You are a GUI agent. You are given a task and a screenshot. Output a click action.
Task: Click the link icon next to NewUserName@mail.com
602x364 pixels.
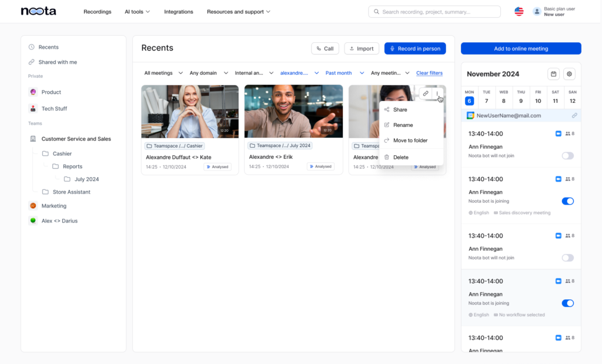(574, 115)
